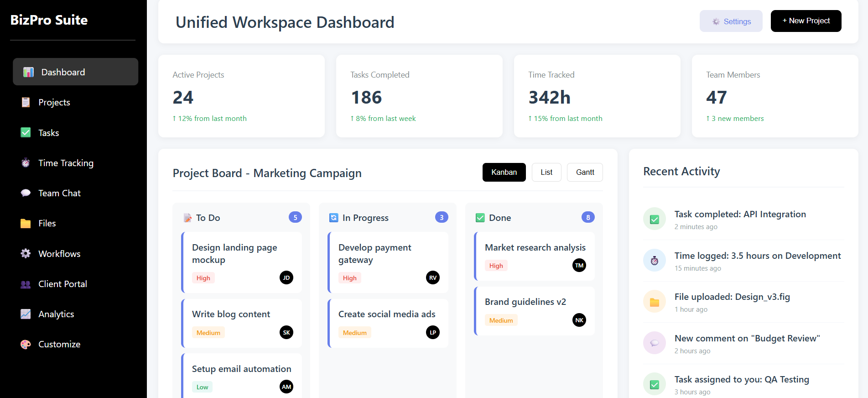The width and height of the screenshot is (868, 398).
Task: Click the AM assignee avatar
Action: pos(286,387)
